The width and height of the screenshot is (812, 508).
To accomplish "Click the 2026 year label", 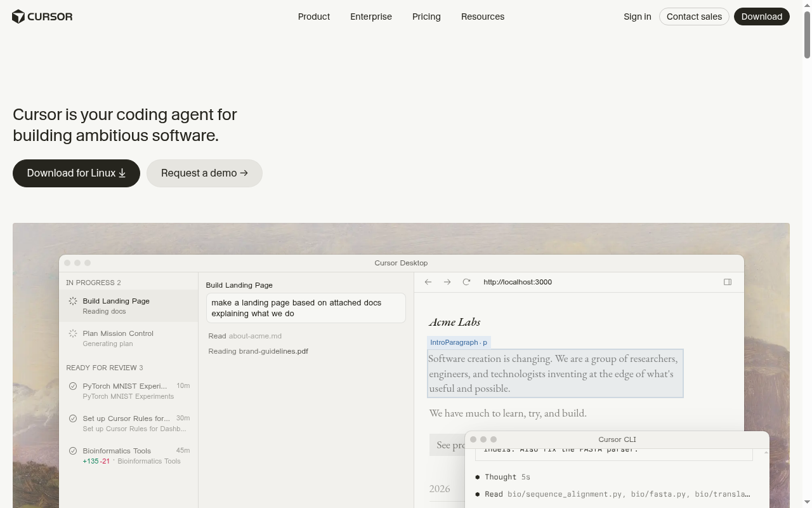I will point(440,489).
